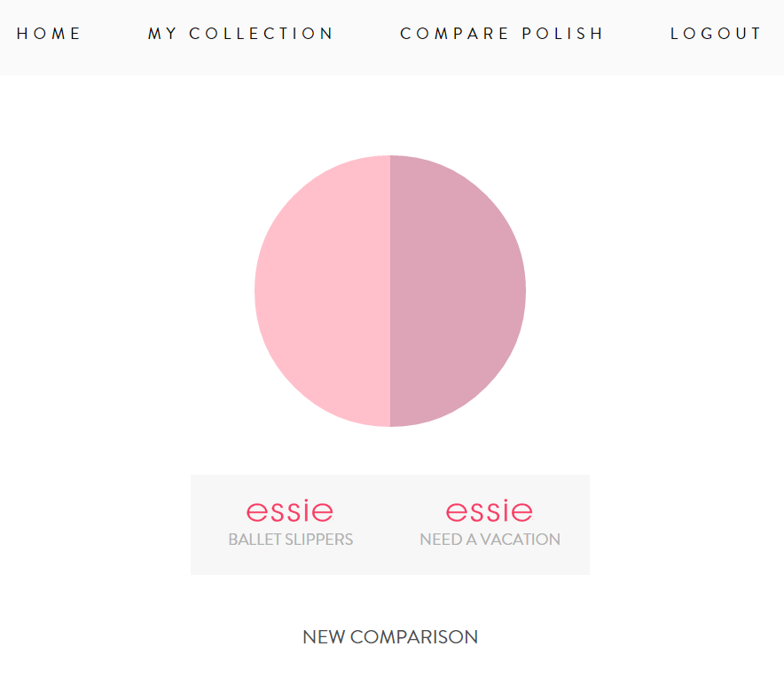Click the Need a Vacation polish name

[x=490, y=540]
